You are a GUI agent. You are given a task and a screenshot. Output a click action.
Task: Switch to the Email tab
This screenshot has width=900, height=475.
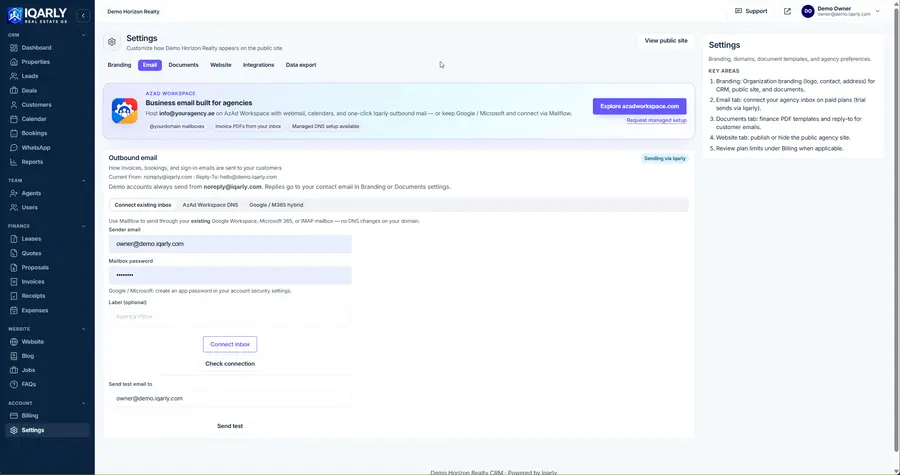[x=150, y=65]
